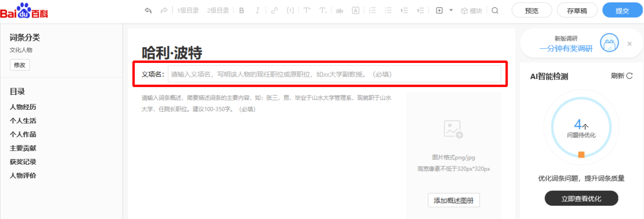Click the 修改 button under 词条分类
644x219 pixels.
point(20,64)
